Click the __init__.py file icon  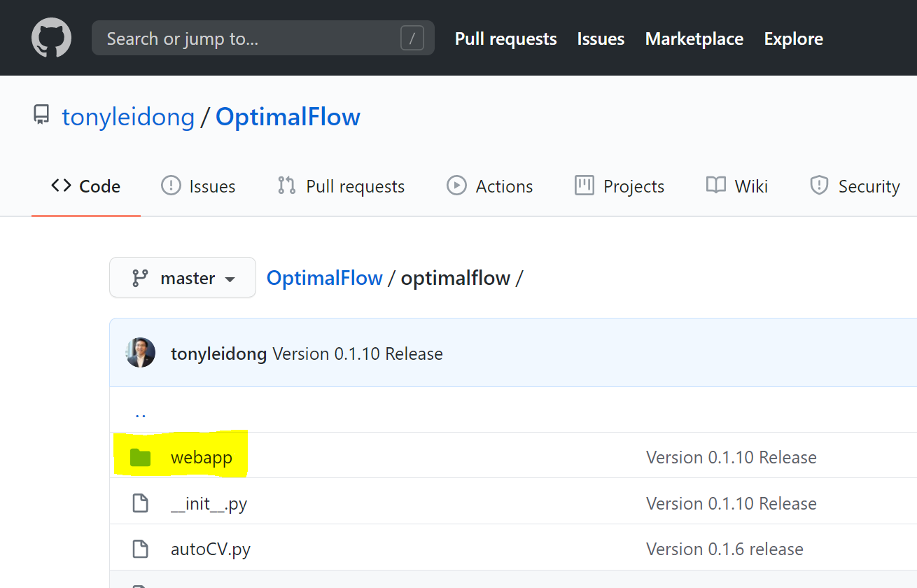(141, 503)
